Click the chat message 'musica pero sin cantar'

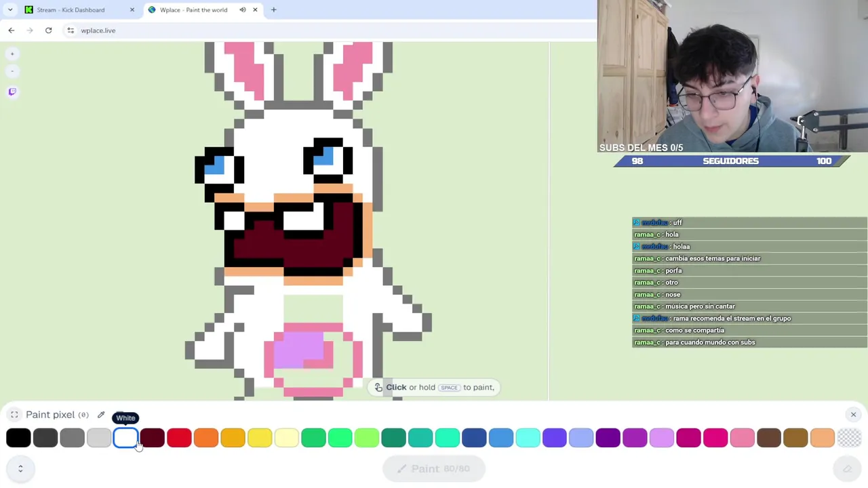click(x=700, y=306)
